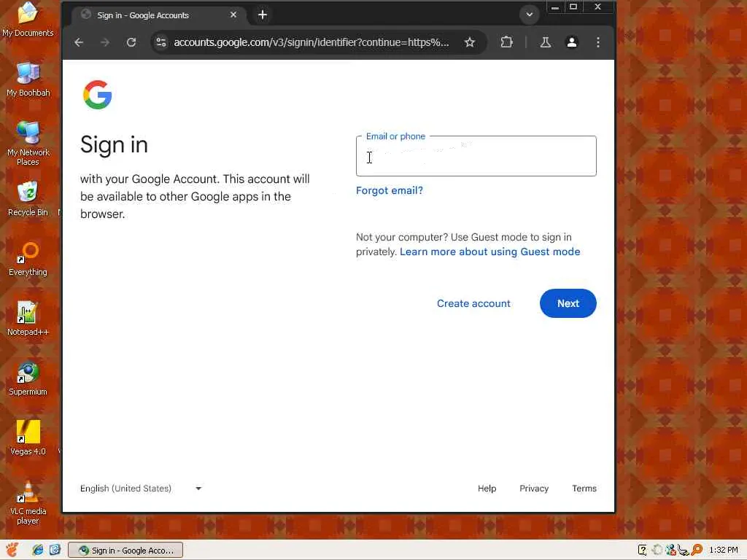Focus the Email or phone field
747x560 pixels.
(476, 156)
